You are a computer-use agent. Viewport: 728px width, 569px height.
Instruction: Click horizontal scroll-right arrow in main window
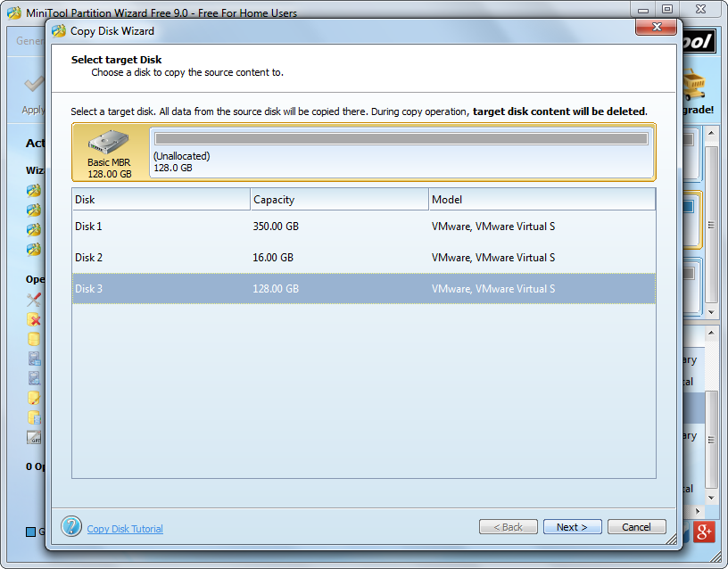698,511
